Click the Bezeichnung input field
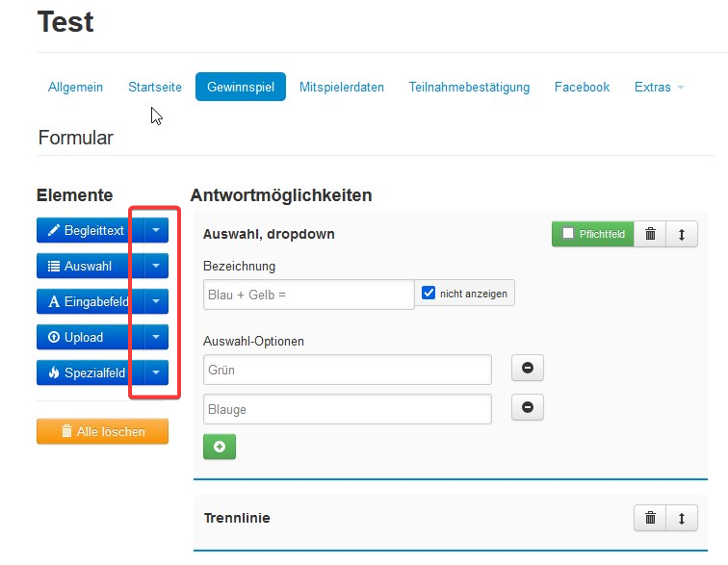Image resolution: width=728 pixels, height=565 pixels. point(308,295)
